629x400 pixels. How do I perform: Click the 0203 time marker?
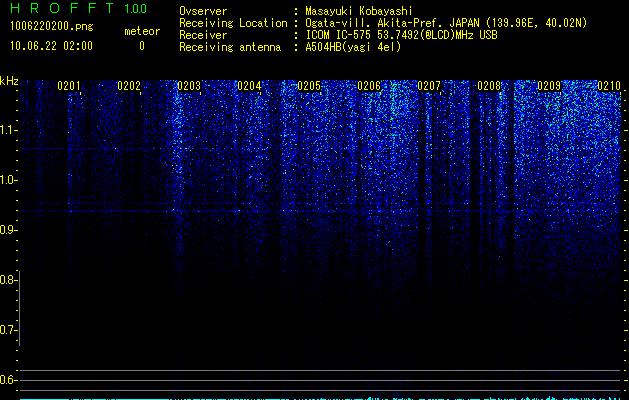189,86
